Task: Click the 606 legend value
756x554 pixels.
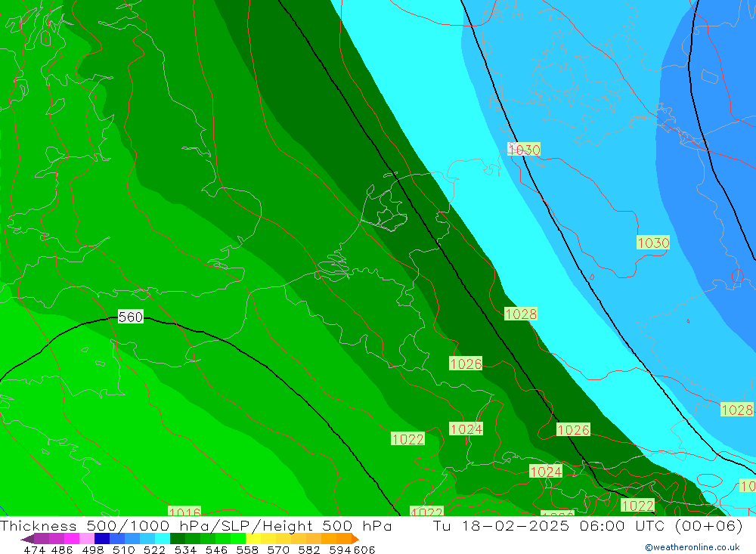Action: pyautogui.click(x=364, y=549)
